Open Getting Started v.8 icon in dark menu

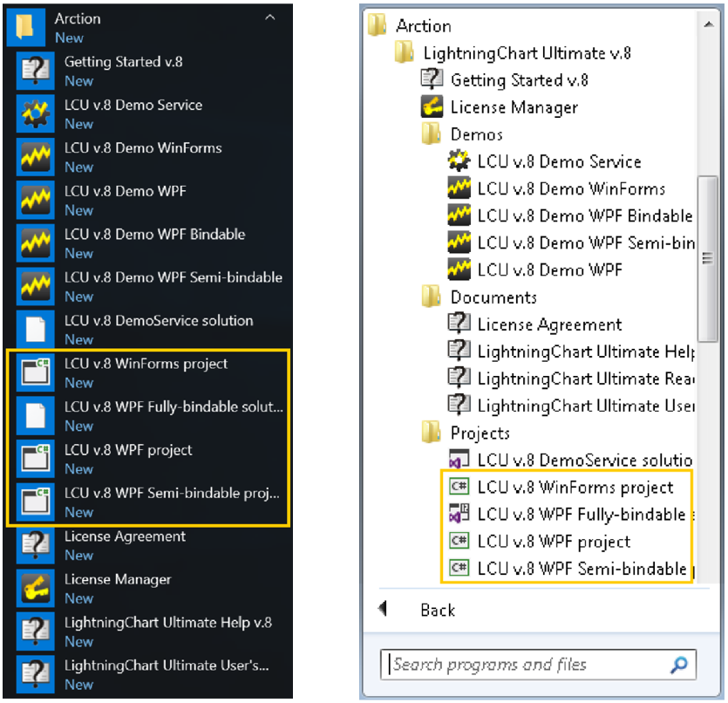(35, 71)
